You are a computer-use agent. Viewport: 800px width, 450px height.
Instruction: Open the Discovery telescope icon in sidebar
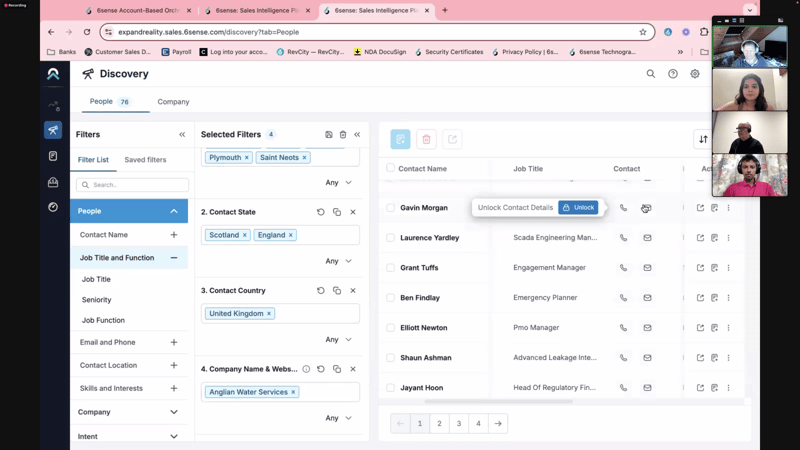click(x=53, y=130)
